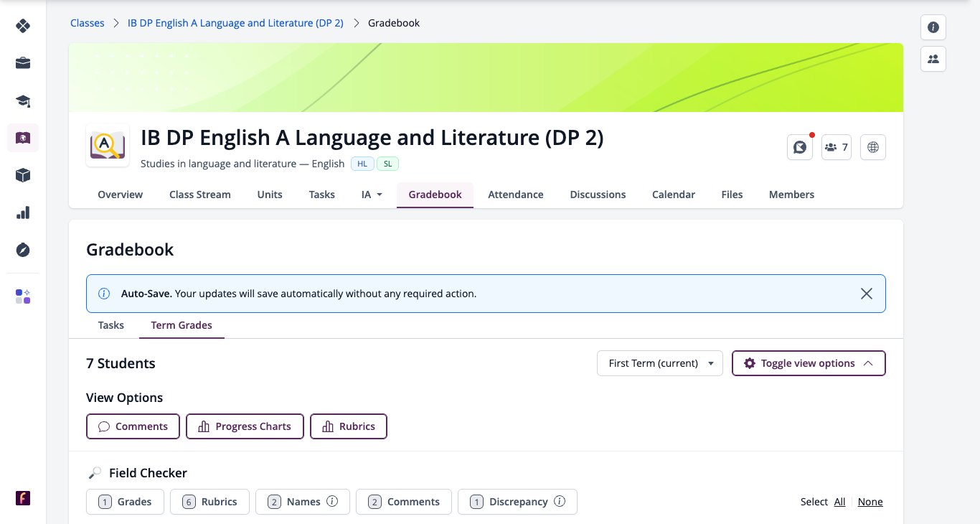Select the Gradebook tab
Image resolution: width=980 pixels, height=524 pixels.
435,195
